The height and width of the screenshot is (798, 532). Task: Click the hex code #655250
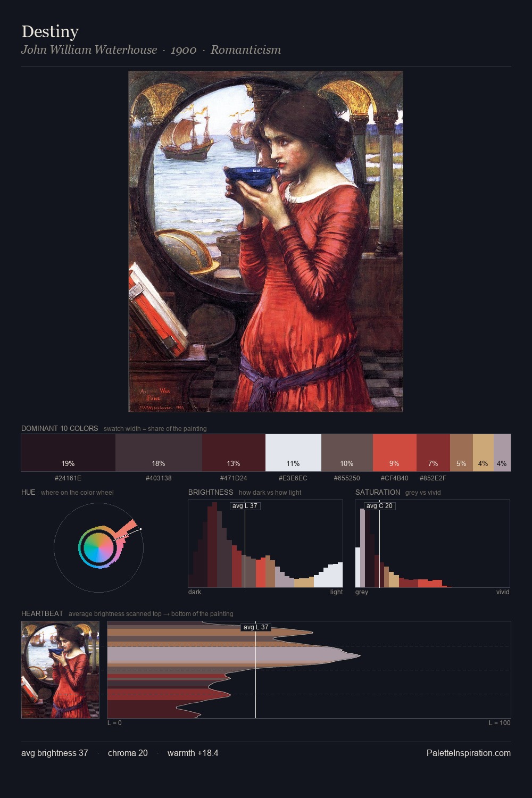coord(347,478)
